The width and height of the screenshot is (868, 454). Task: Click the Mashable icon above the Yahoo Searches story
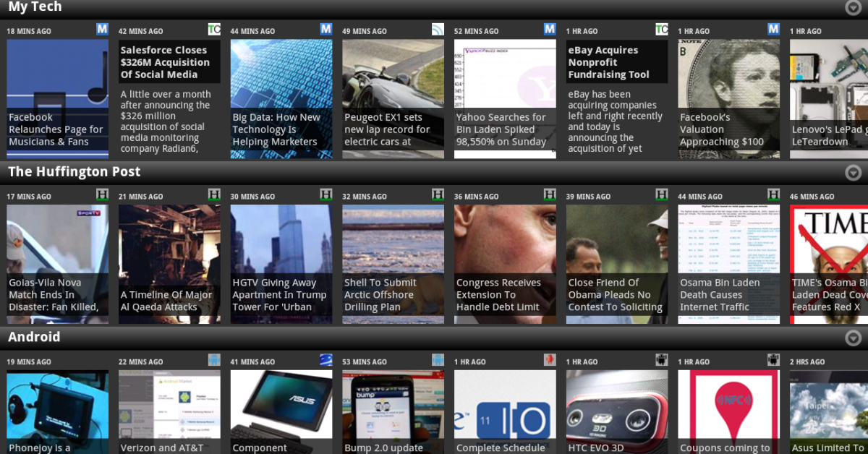click(x=550, y=30)
